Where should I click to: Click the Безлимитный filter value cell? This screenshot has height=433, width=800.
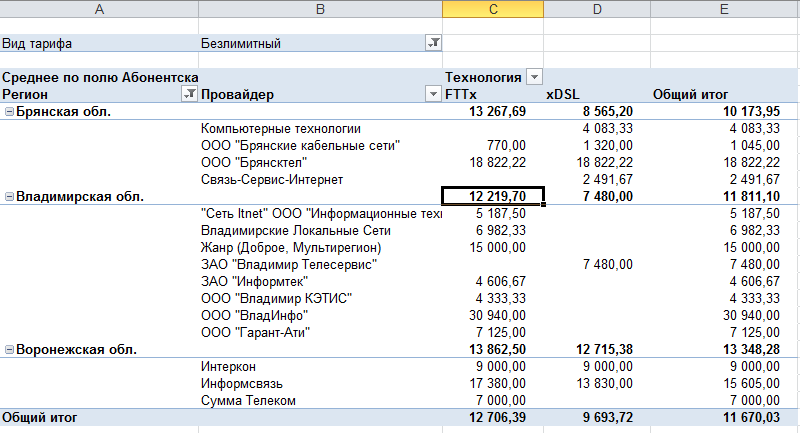click(312, 43)
